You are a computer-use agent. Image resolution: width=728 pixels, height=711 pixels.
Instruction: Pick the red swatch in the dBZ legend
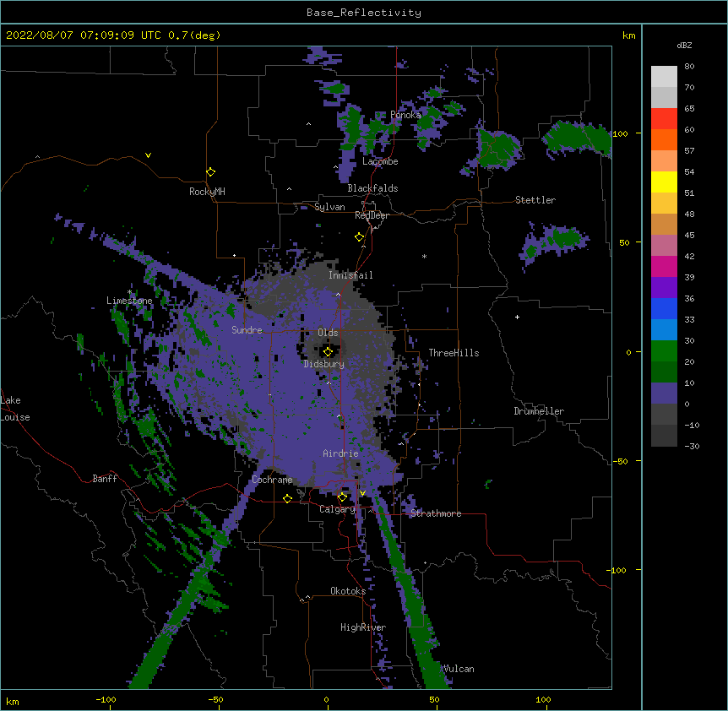664,118
